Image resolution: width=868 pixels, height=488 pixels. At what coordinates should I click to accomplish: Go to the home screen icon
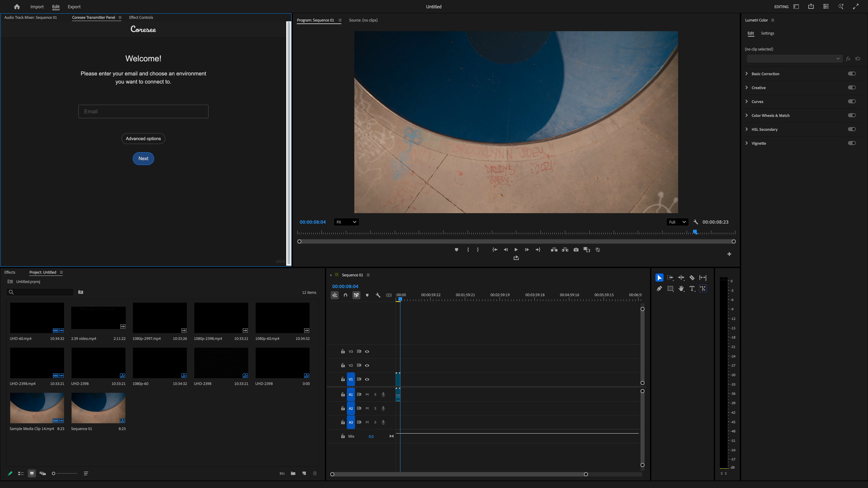pyautogui.click(x=17, y=7)
